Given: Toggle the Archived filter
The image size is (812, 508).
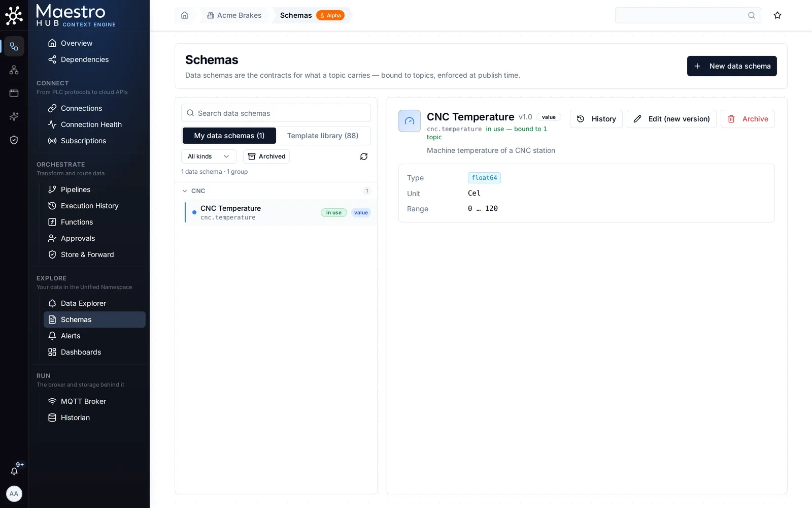Looking at the screenshot, I should click(266, 156).
